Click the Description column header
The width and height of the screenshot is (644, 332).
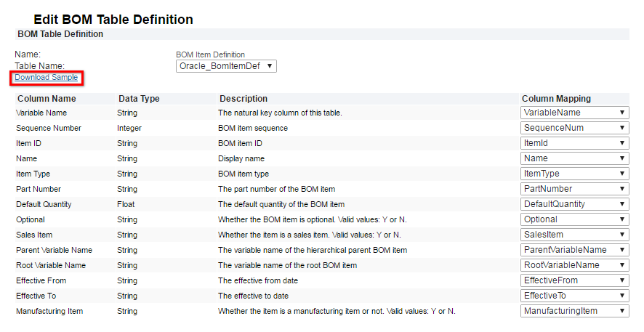[243, 99]
